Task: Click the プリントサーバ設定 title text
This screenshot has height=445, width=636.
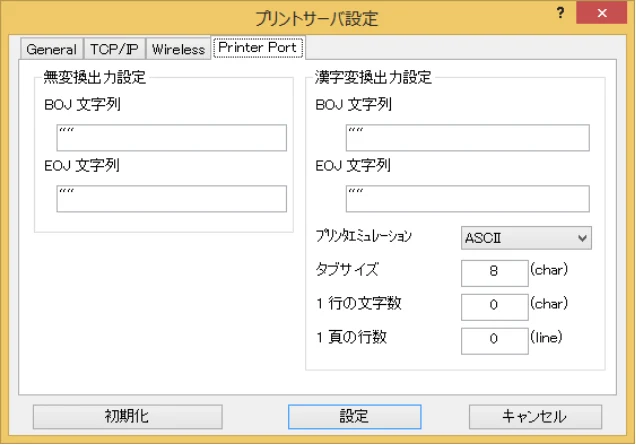Action: [x=317, y=19]
